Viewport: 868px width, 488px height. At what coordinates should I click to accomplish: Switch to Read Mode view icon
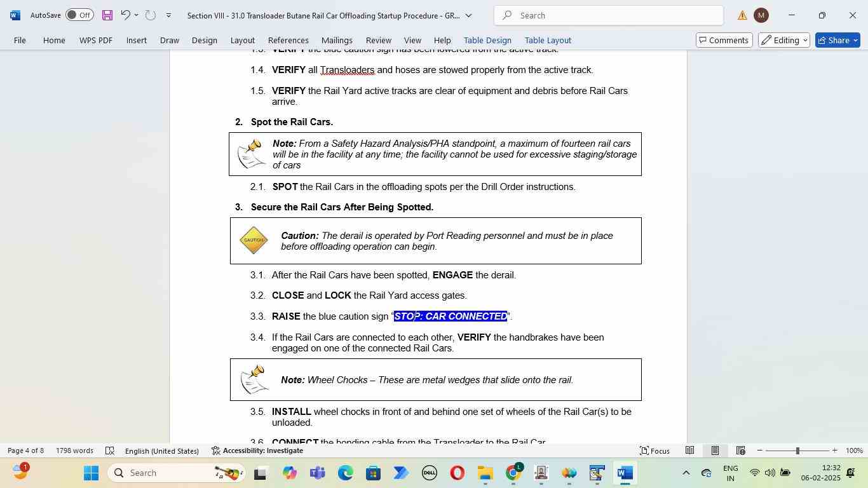689,451
